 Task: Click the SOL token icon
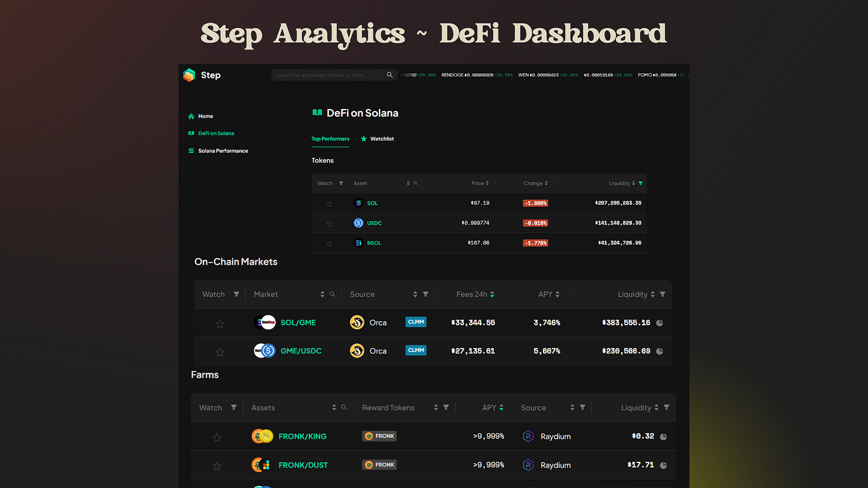(358, 203)
